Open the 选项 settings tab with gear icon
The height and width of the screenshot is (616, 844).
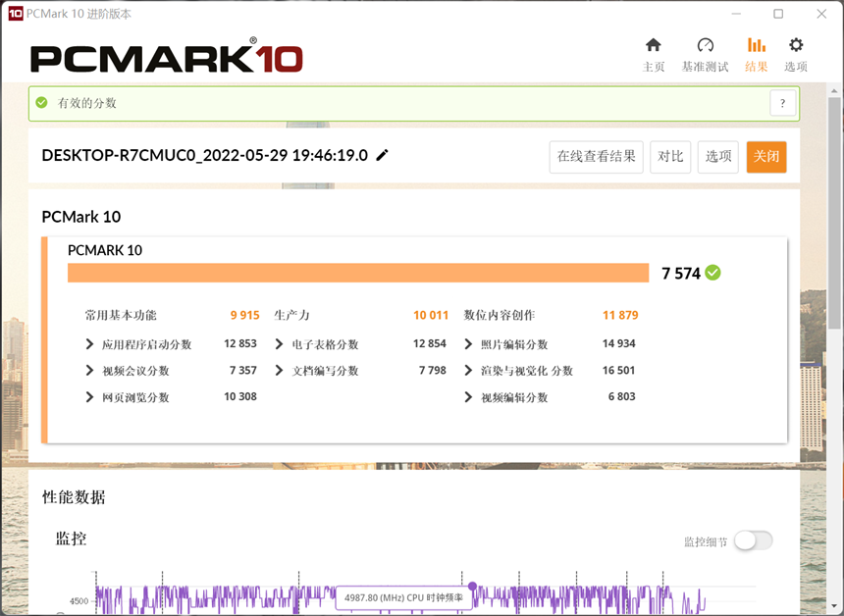[x=796, y=54]
